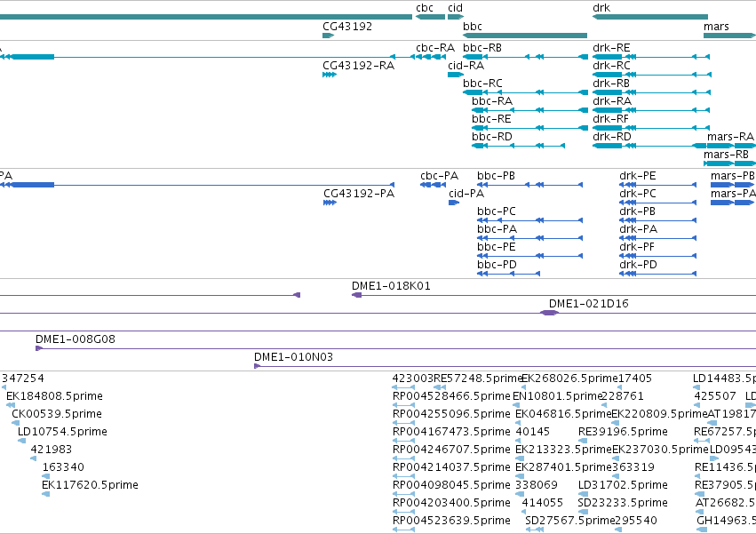Click the DME1-010N03 clone label
The image size is (756, 534).
pos(294,358)
